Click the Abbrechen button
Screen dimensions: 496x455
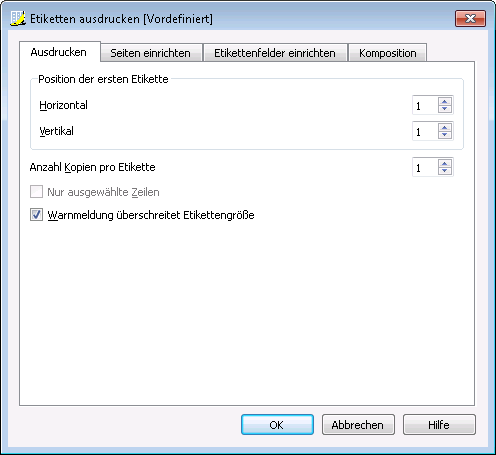pos(358,425)
